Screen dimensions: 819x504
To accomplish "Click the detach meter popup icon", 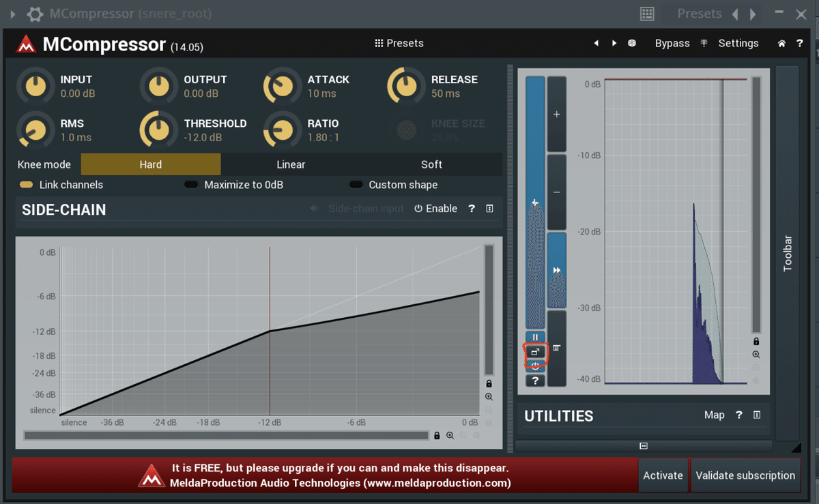I will (x=535, y=352).
